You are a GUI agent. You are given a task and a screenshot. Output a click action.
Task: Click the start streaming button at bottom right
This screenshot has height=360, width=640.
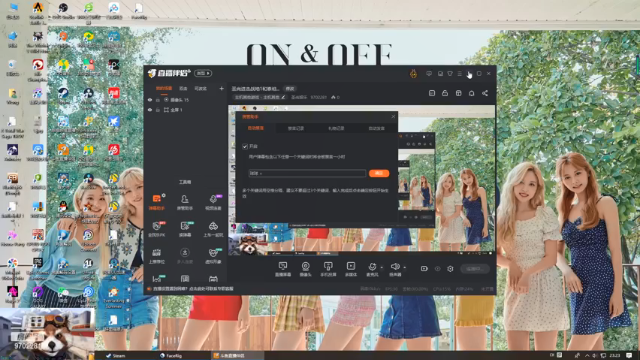475,269
